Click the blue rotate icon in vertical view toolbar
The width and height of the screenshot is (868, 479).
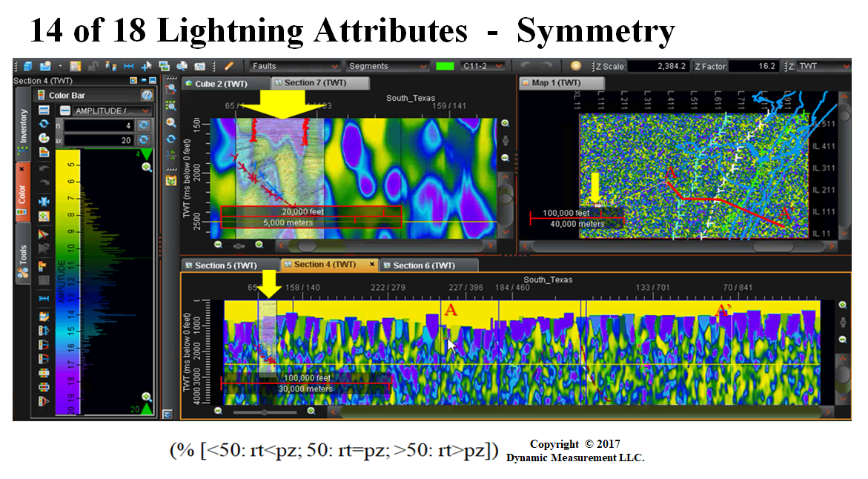[171, 139]
